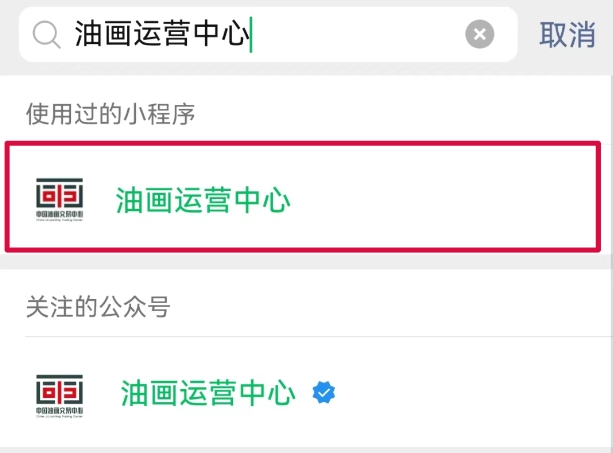Open the official account logo under 关注的公众号

click(x=59, y=396)
